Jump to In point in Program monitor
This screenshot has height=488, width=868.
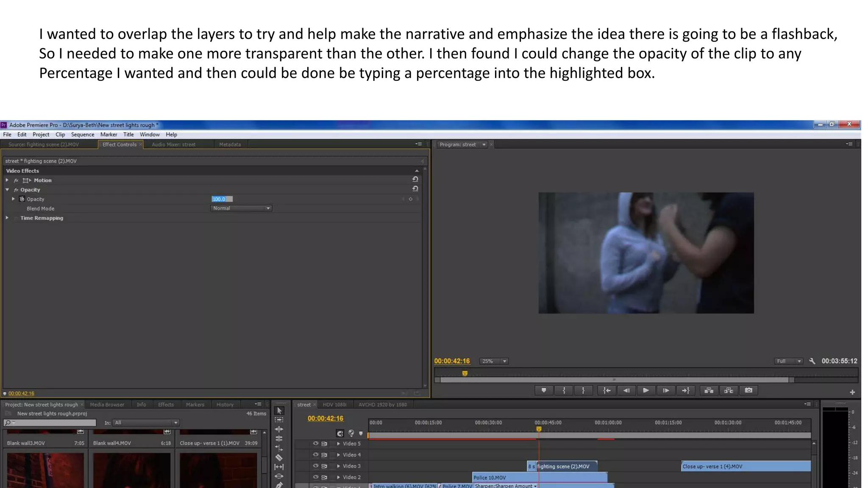point(607,391)
